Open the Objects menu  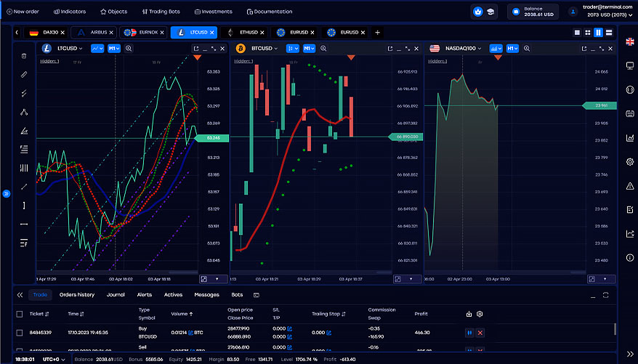(x=113, y=12)
